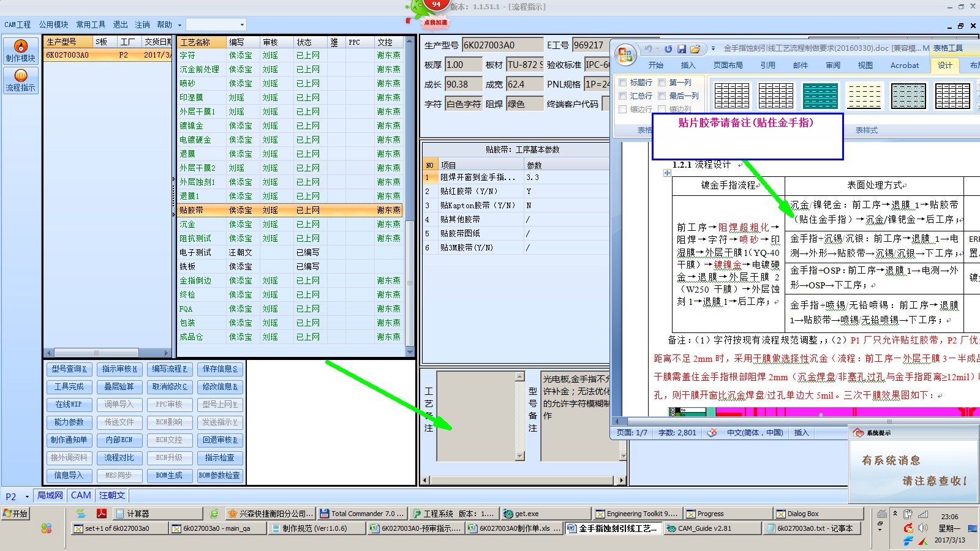The width and height of the screenshot is (980, 551).
Task: Select the yellow dotted table style
Action: pos(864,96)
